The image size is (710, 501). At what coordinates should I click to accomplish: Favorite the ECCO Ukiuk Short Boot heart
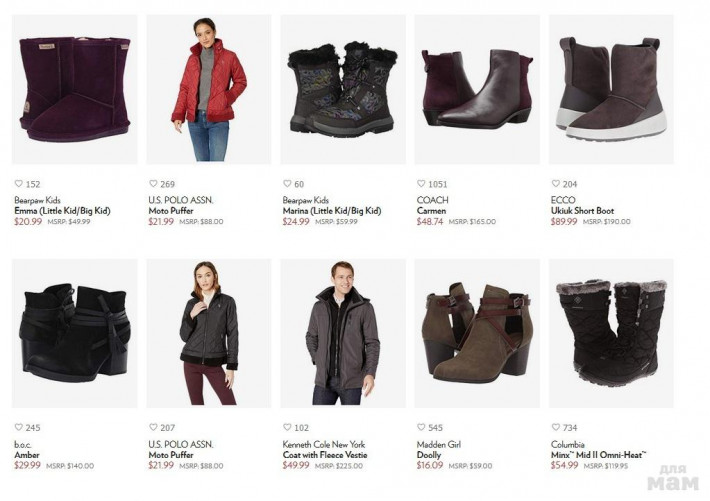(556, 183)
